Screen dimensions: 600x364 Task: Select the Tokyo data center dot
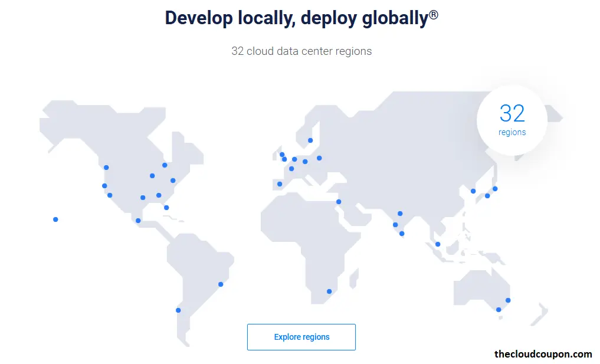495,189
